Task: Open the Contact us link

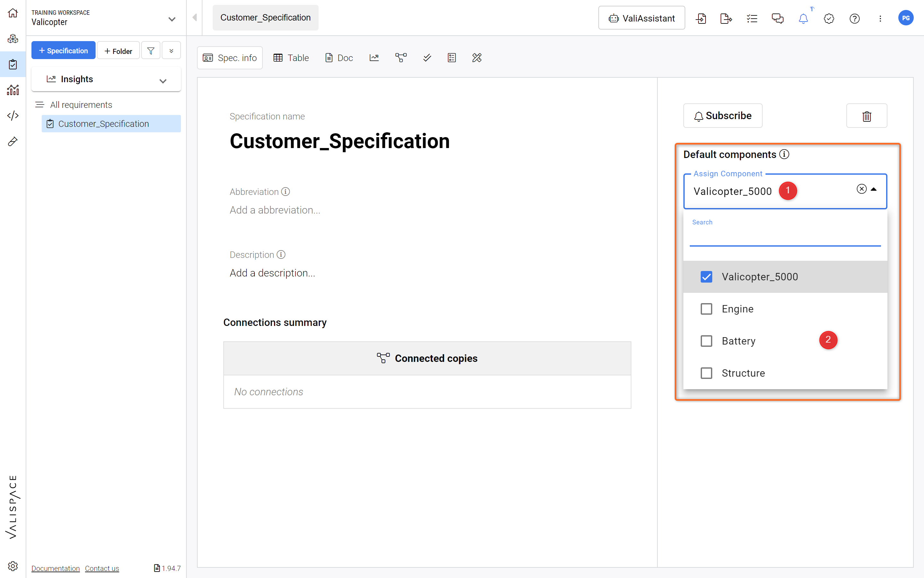Action: pyautogui.click(x=102, y=568)
